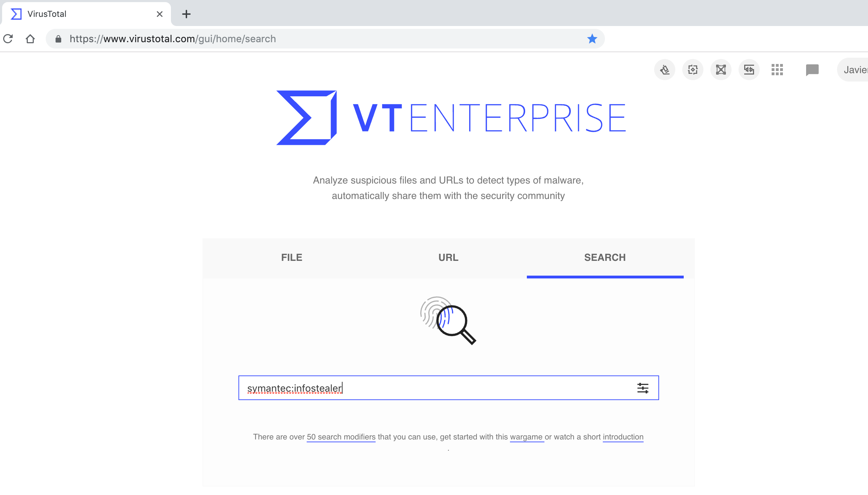868x495 pixels.
Task: Open the apps grid menu
Action: pos(777,70)
